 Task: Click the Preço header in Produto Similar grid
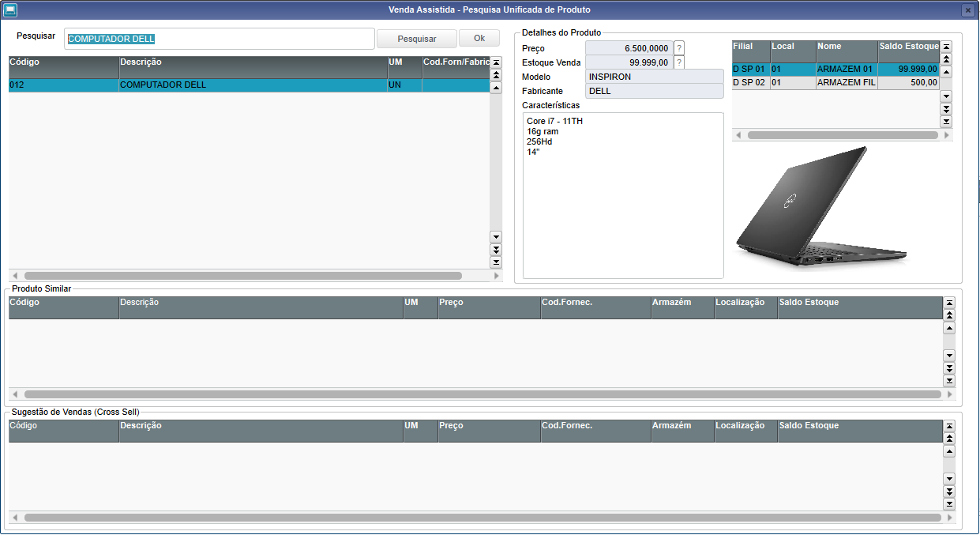pos(489,307)
